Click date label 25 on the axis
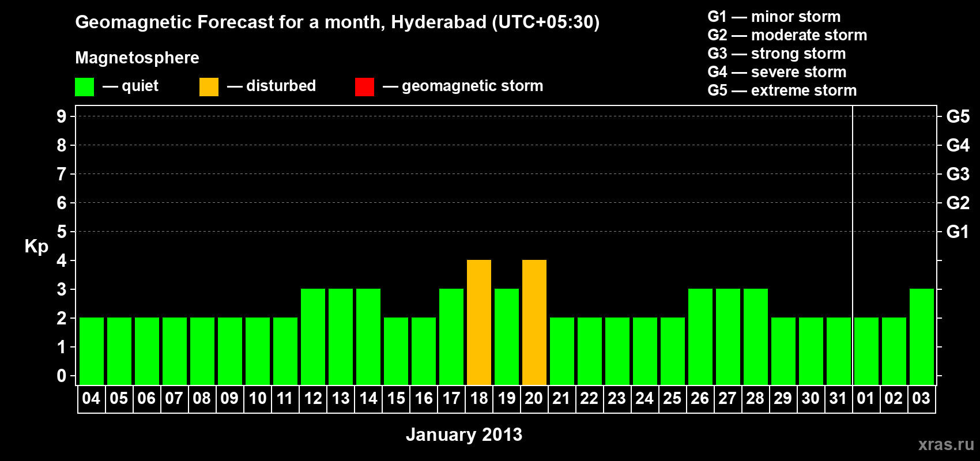 672,398
